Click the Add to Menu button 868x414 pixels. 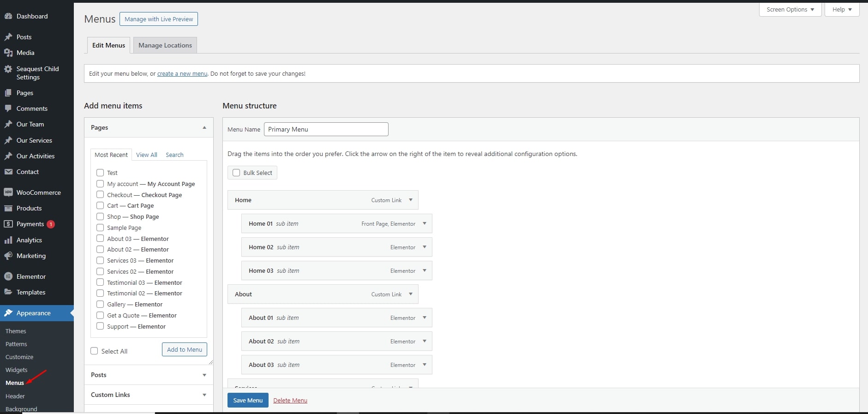185,349
